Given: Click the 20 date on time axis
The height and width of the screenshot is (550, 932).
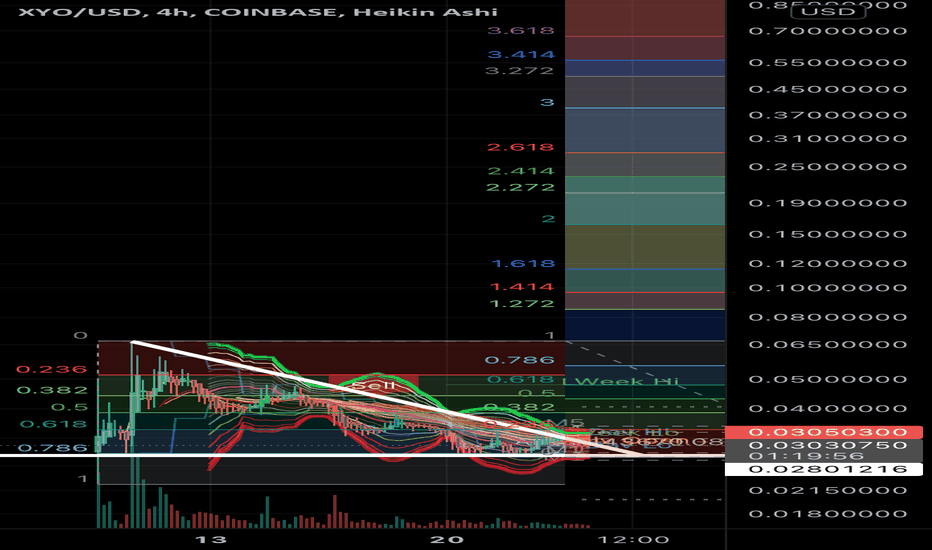Looking at the screenshot, I should [x=446, y=540].
